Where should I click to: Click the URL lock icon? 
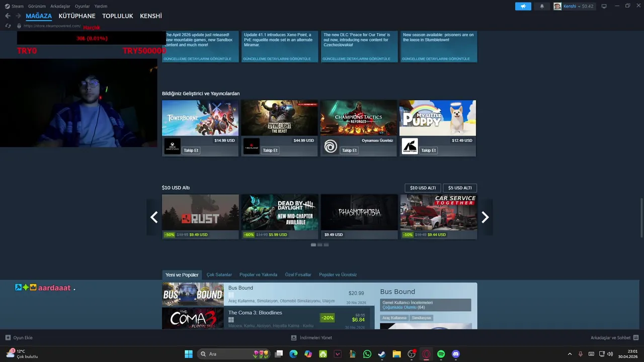[x=19, y=26]
